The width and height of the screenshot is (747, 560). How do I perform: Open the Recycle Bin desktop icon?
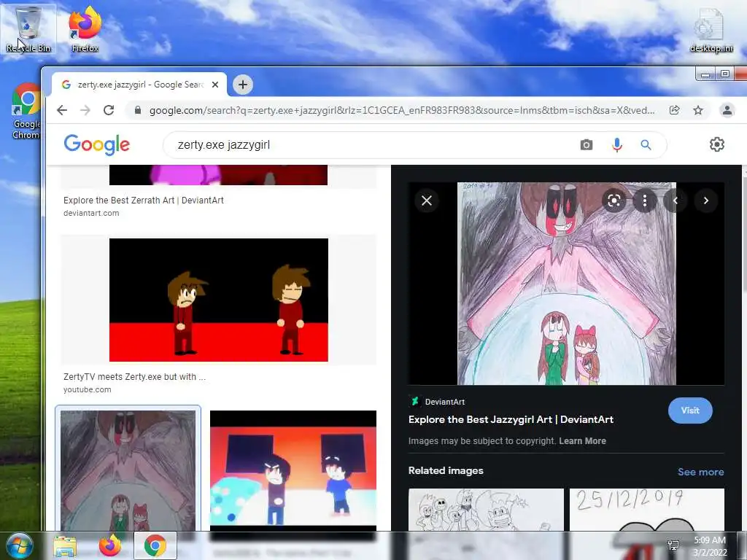click(28, 28)
